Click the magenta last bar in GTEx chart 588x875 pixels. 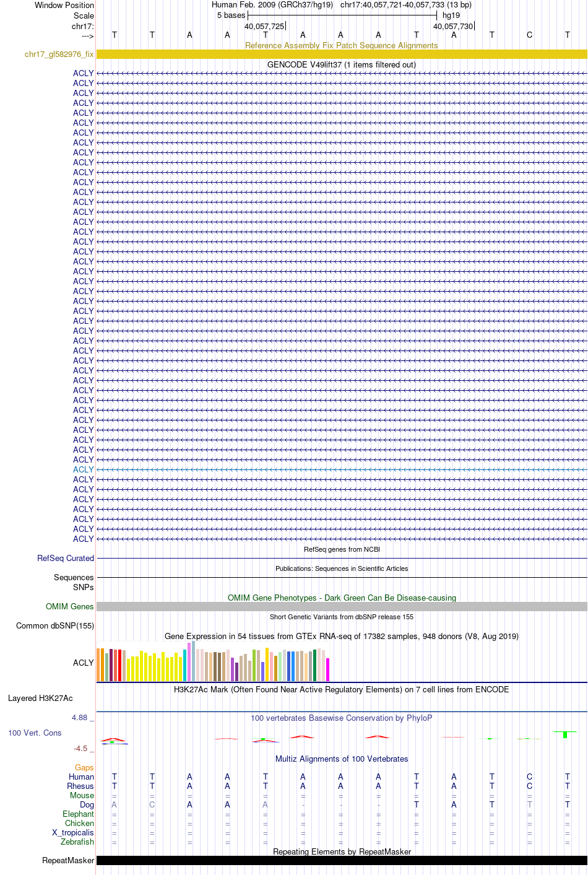coord(328,669)
